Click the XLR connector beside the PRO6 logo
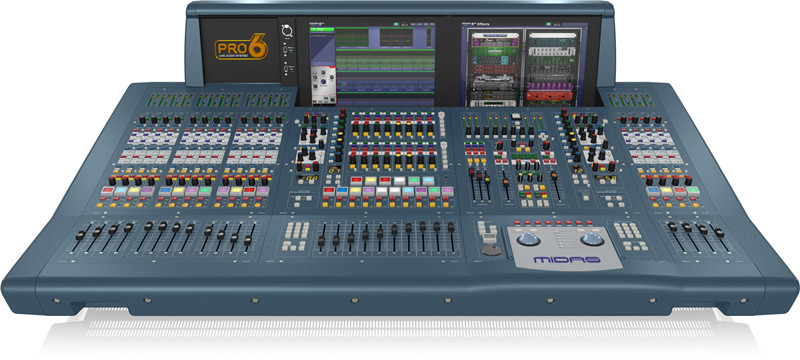Screen dimensions: 800x360 [x=286, y=31]
